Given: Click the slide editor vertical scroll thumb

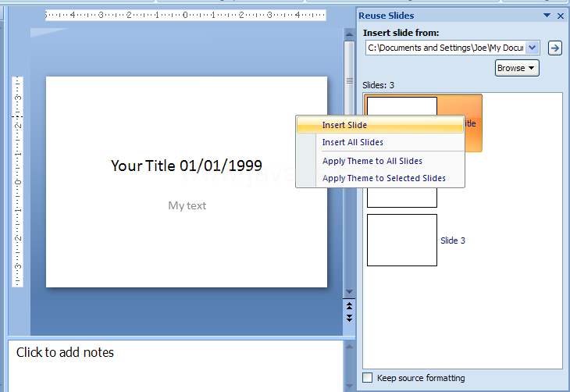Looking at the screenshot, I should (349, 80).
